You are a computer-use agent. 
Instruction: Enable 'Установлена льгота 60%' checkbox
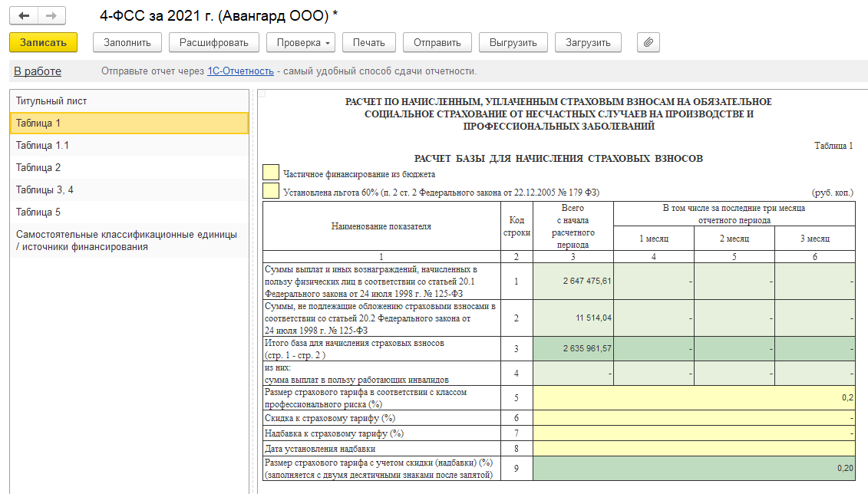(271, 191)
